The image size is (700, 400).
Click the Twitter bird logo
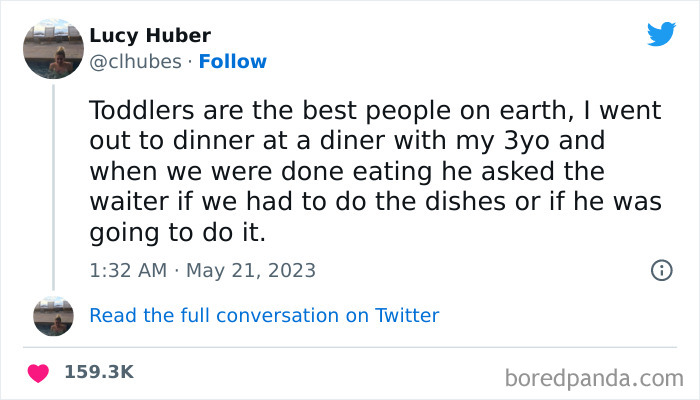[x=661, y=35]
